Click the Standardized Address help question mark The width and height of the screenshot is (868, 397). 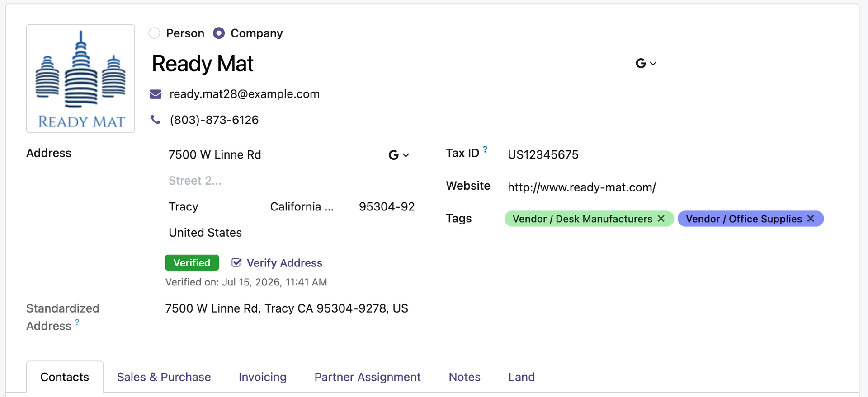[77, 322]
